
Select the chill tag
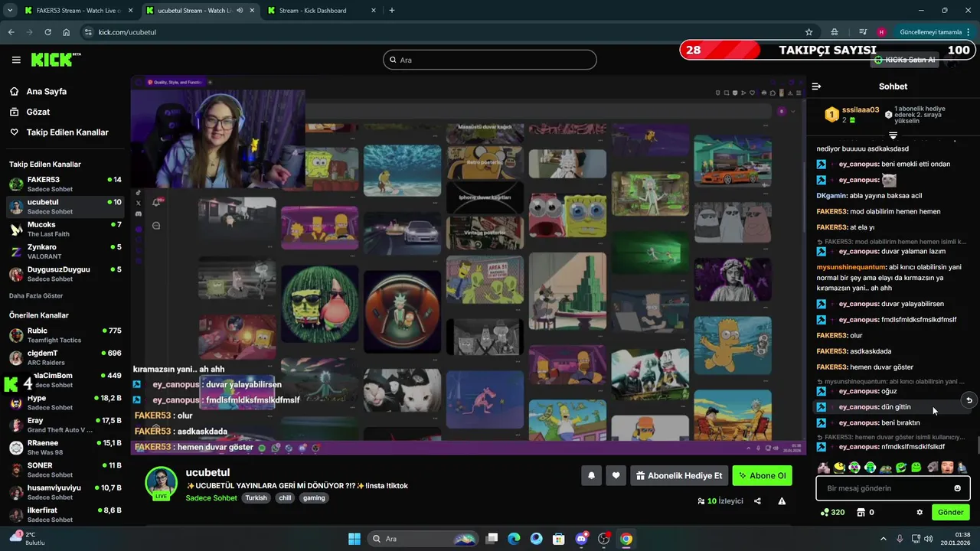click(285, 497)
